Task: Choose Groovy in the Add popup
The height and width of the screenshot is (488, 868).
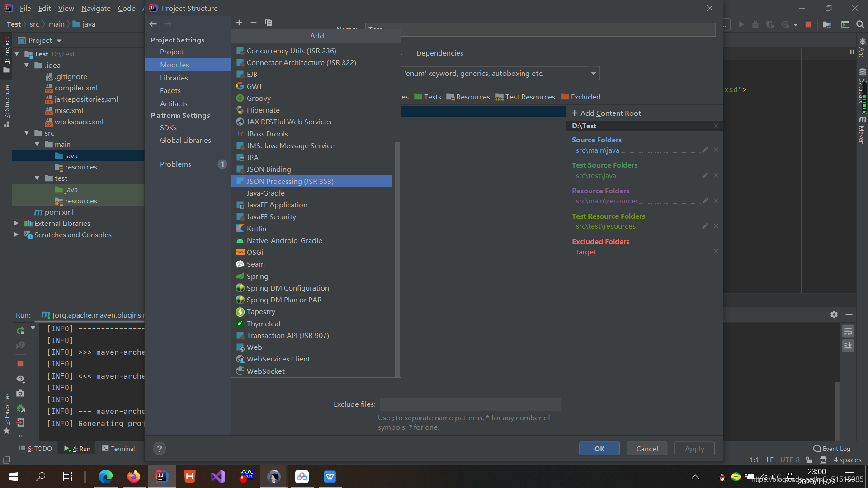Action: coord(312,98)
